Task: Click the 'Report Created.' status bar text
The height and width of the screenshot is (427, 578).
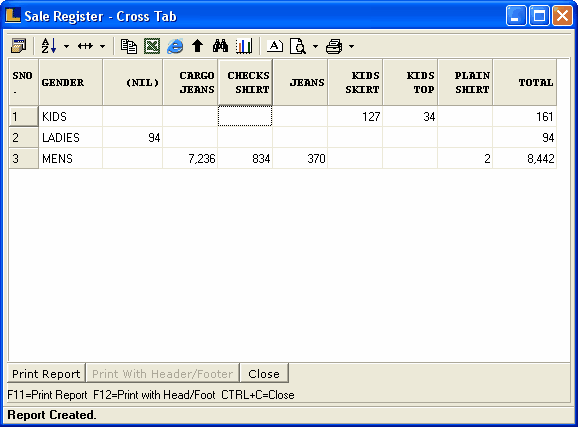Action: tap(52, 415)
